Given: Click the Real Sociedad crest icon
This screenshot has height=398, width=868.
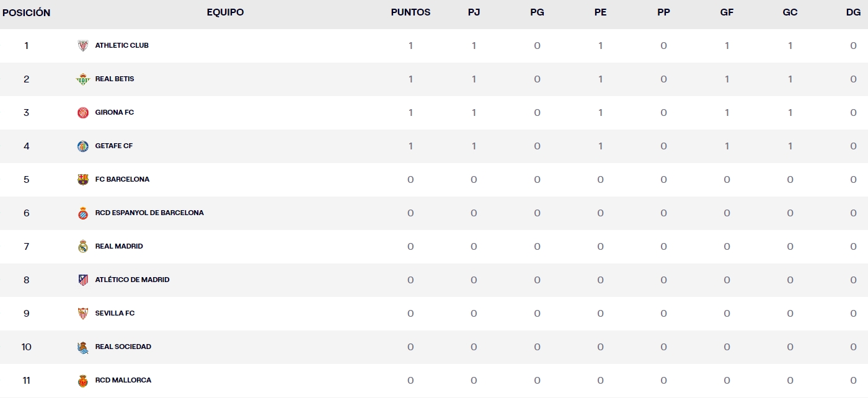Looking at the screenshot, I should pyautogui.click(x=83, y=347).
